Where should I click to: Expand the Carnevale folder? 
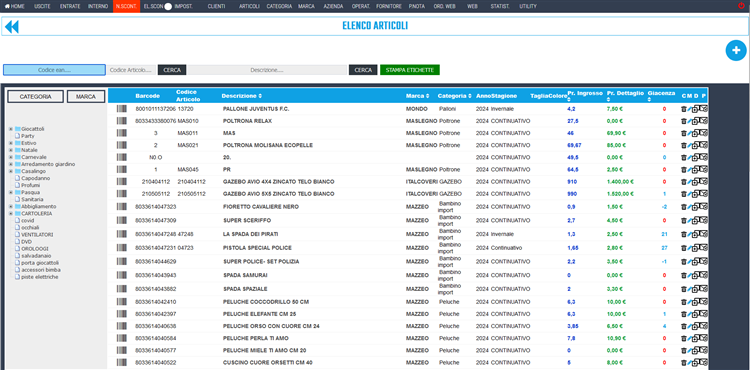pyautogui.click(x=11, y=157)
